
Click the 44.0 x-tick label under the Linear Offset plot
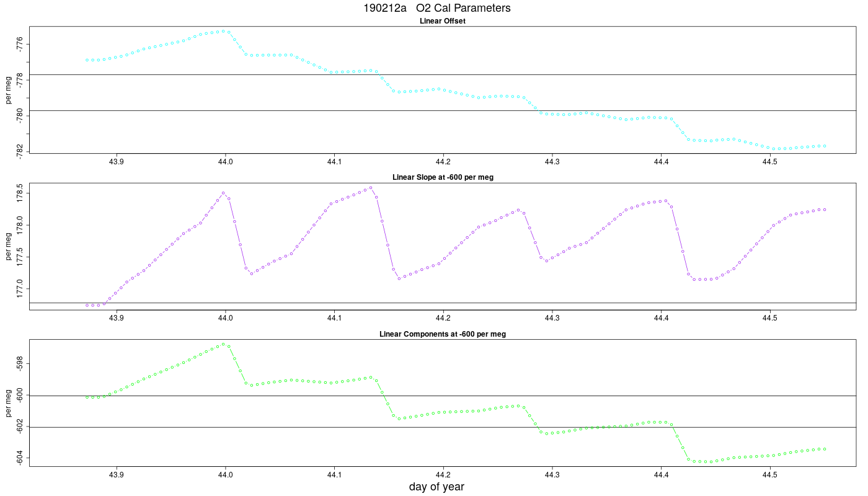tap(225, 162)
